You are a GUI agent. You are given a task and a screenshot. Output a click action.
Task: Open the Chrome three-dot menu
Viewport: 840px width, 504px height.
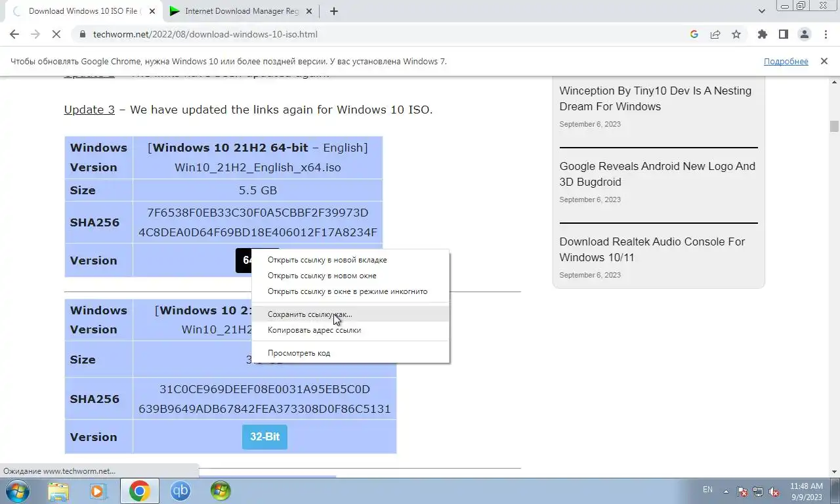point(825,34)
